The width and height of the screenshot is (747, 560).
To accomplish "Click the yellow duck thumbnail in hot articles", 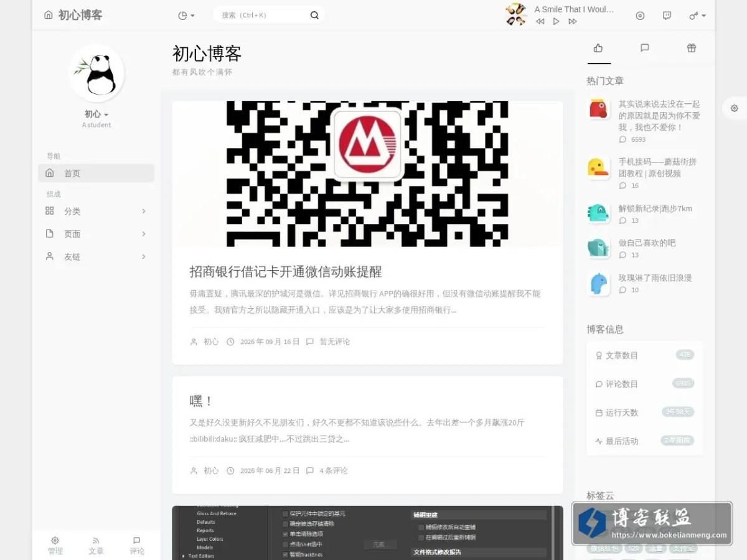I will [x=598, y=167].
